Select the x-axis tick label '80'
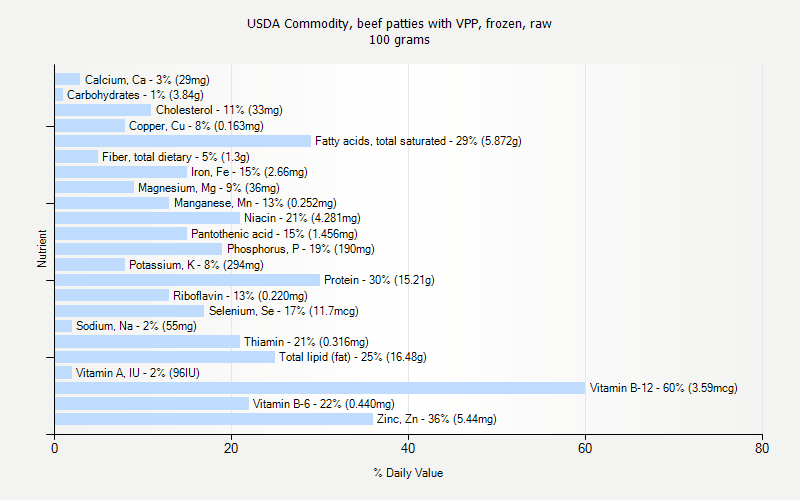Viewport: 800px width, 500px height. pos(762,448)
